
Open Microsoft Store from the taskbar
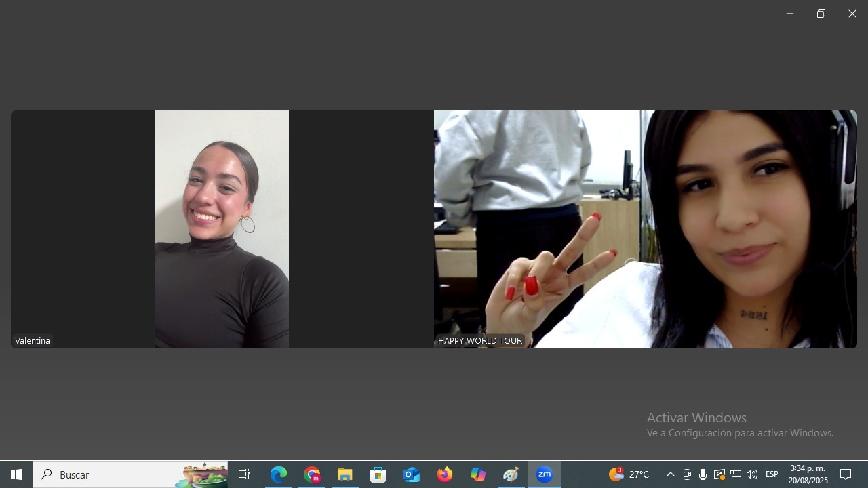tap(378, 474)
